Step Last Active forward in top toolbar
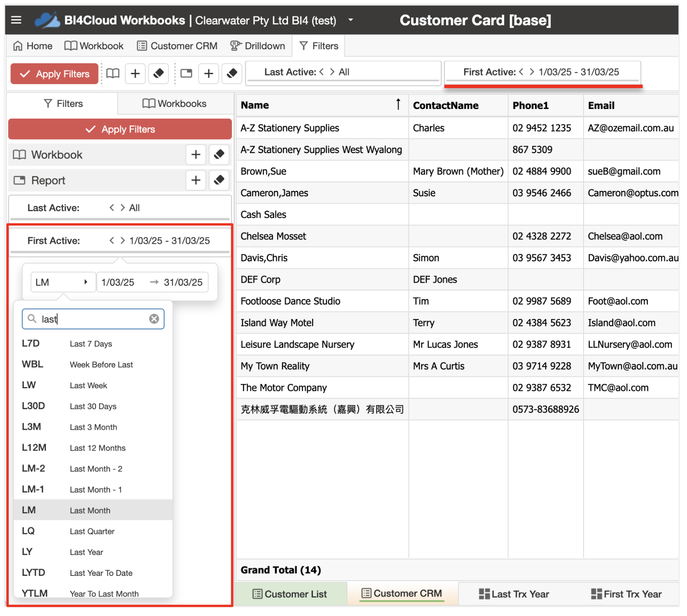Screen dimensions: 687x616 (x=332, y=72)
